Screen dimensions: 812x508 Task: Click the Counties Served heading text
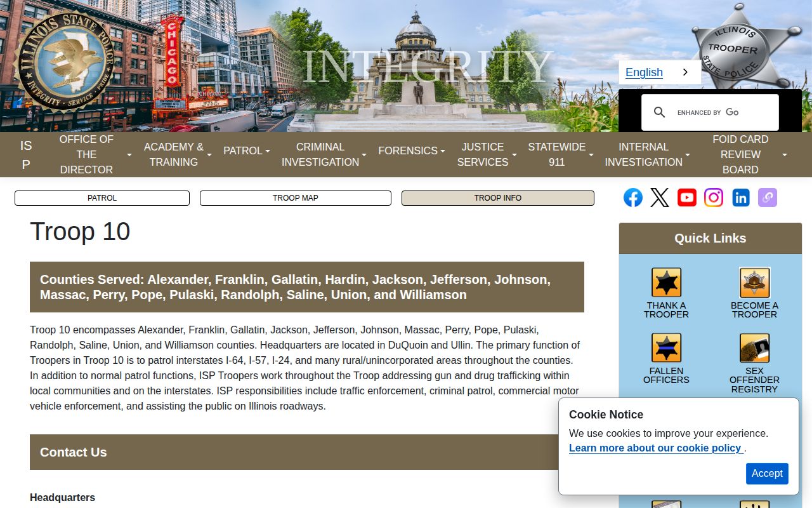[x=295, y=287]
